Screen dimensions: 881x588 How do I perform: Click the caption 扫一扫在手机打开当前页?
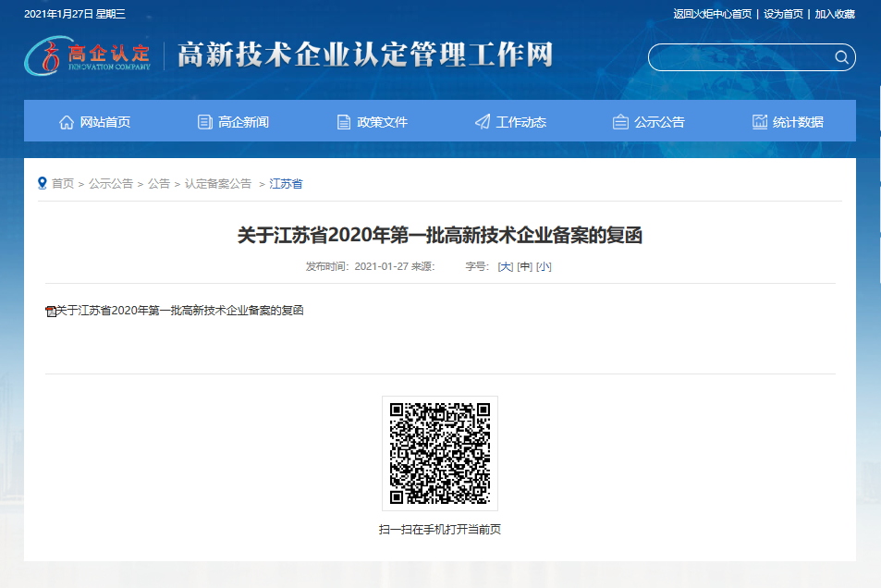(x=440, y=530)
